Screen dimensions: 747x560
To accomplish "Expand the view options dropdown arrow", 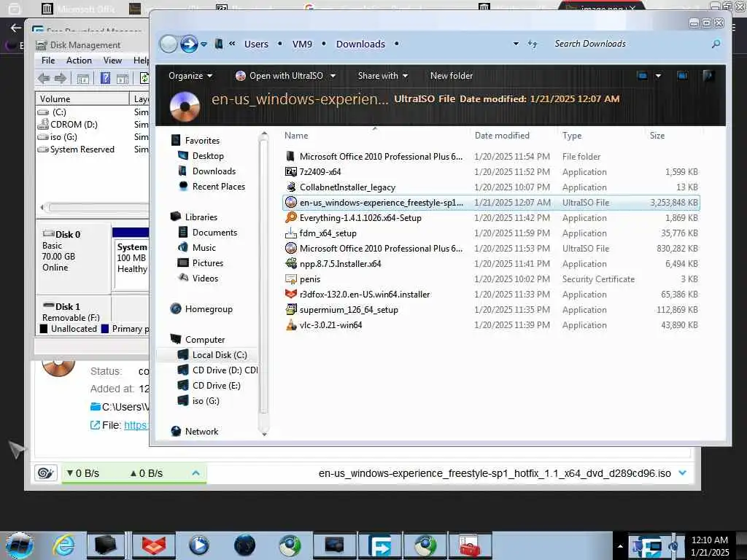I will (x=658, y=76).
